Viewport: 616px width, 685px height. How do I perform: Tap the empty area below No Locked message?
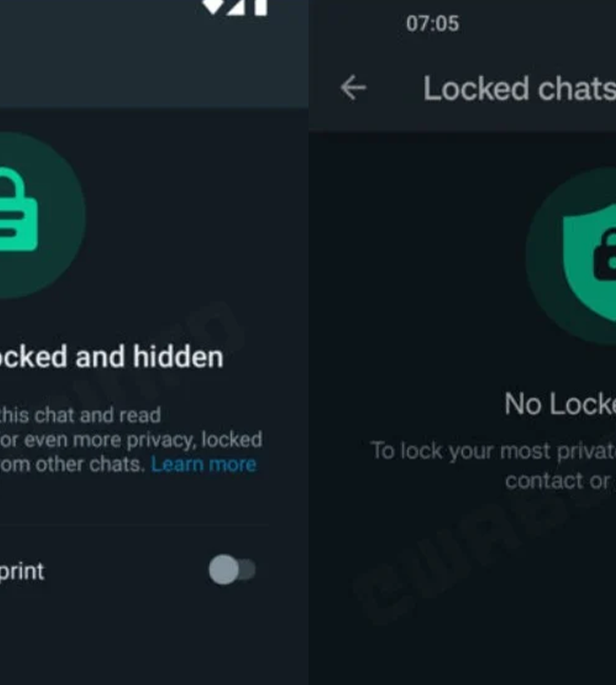click(x=462, y=590)
